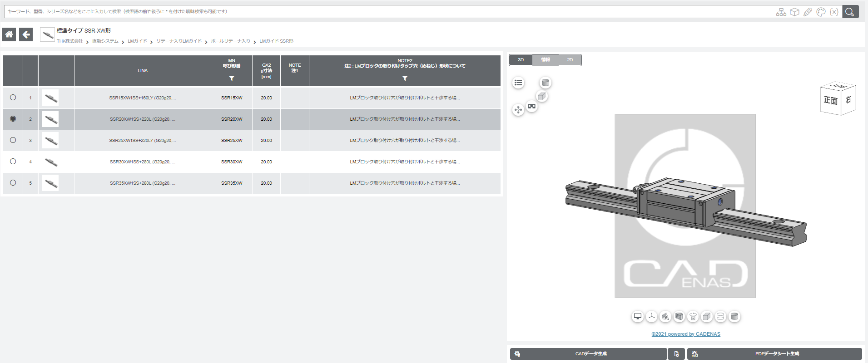Click the 3D cube geometric search icon
The height and width of the screenshot is (363, 868).
point(794,12)
